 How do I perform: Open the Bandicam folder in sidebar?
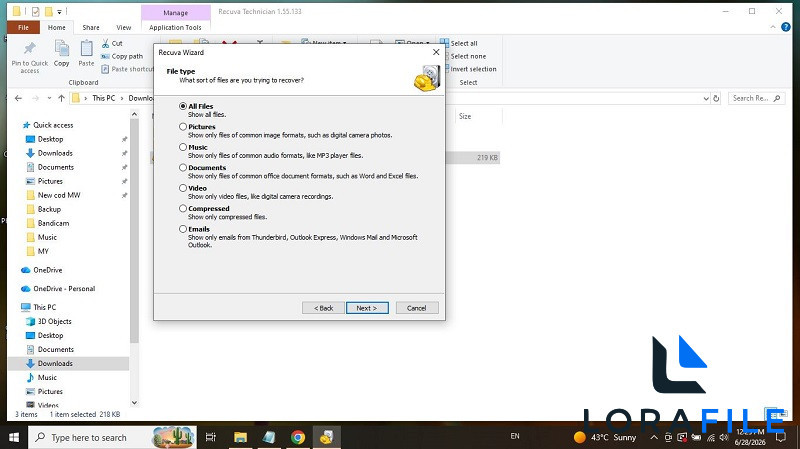[x=53, y=223]
